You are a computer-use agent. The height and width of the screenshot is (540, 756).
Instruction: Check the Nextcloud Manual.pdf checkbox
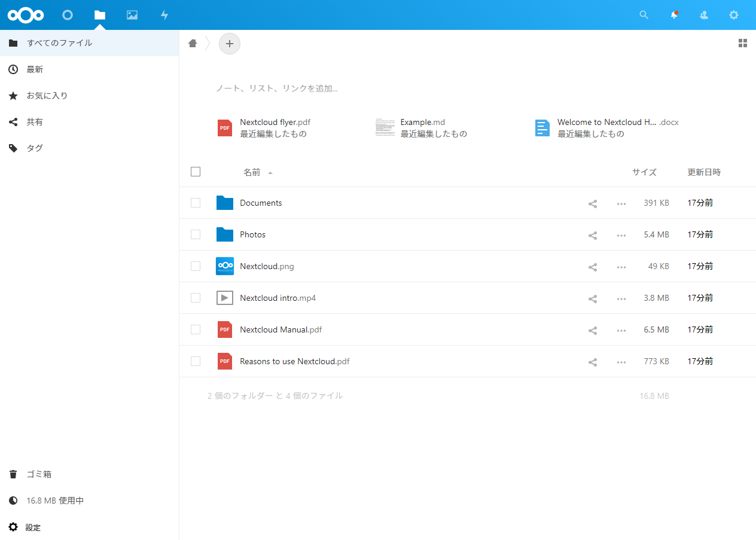196,330
